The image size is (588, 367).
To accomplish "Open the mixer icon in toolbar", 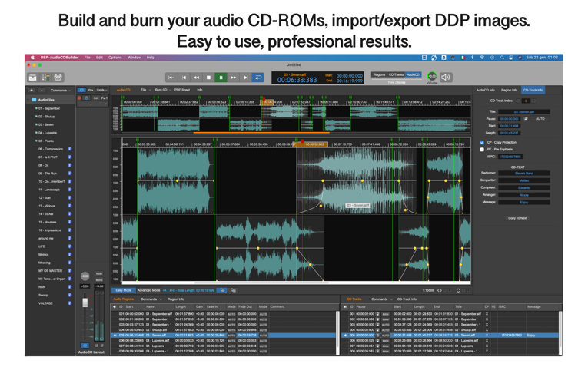I will pos(45,78).
